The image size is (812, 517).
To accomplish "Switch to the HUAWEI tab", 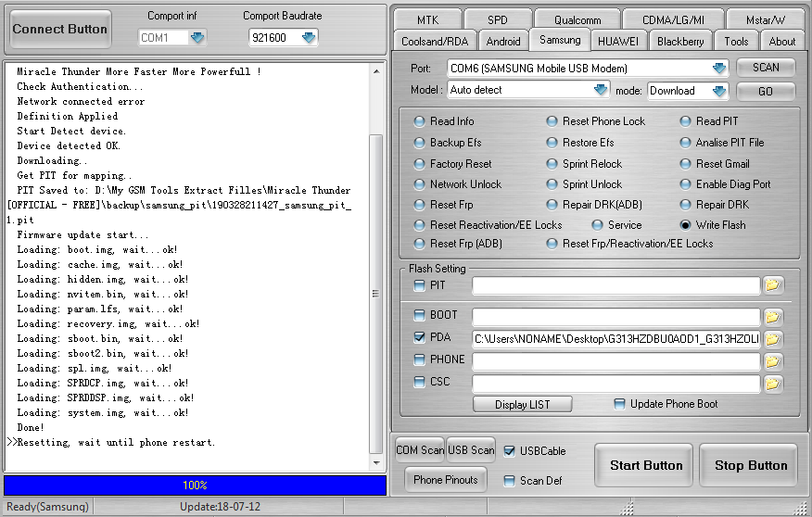I will [617, 41].
